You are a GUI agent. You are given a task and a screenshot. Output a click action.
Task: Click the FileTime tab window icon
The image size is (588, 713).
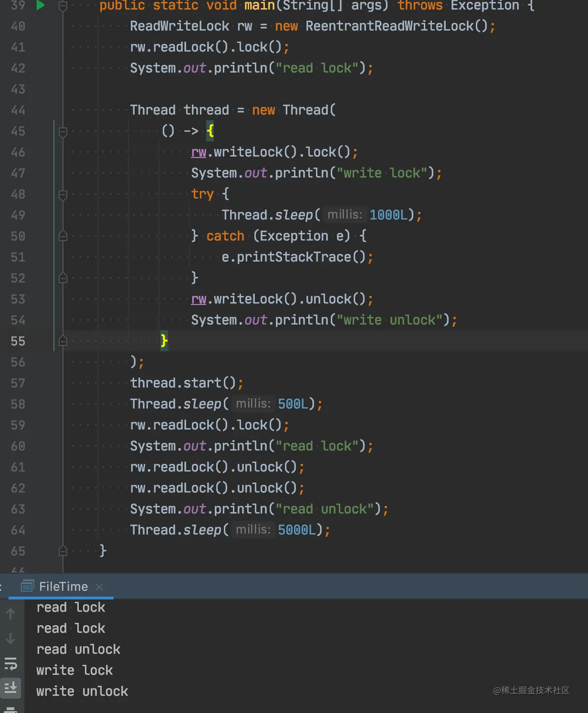click(28, 586)
